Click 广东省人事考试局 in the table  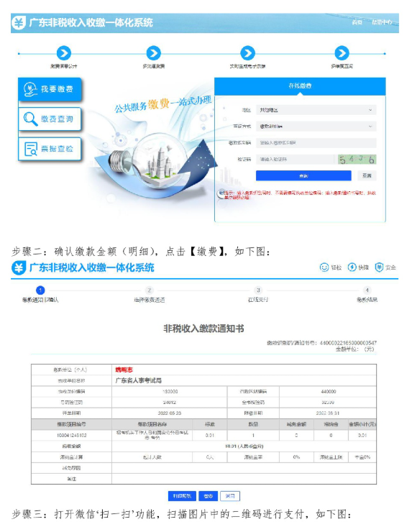point(139,380)
